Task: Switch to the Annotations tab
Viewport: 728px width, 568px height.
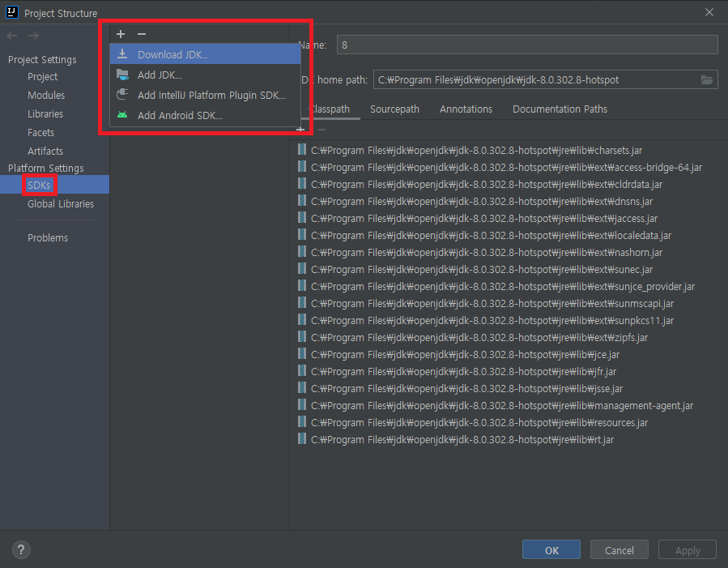Action: click(x=466, y=109)
